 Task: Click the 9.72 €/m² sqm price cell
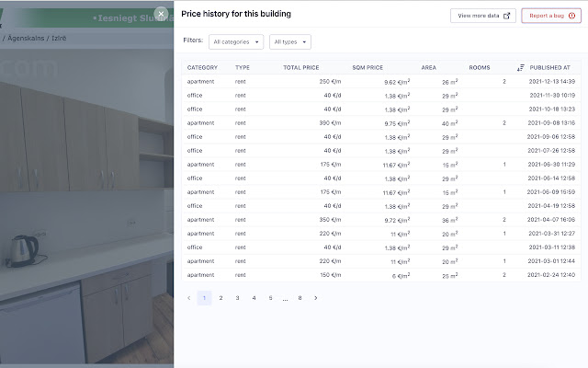[397, 220]
